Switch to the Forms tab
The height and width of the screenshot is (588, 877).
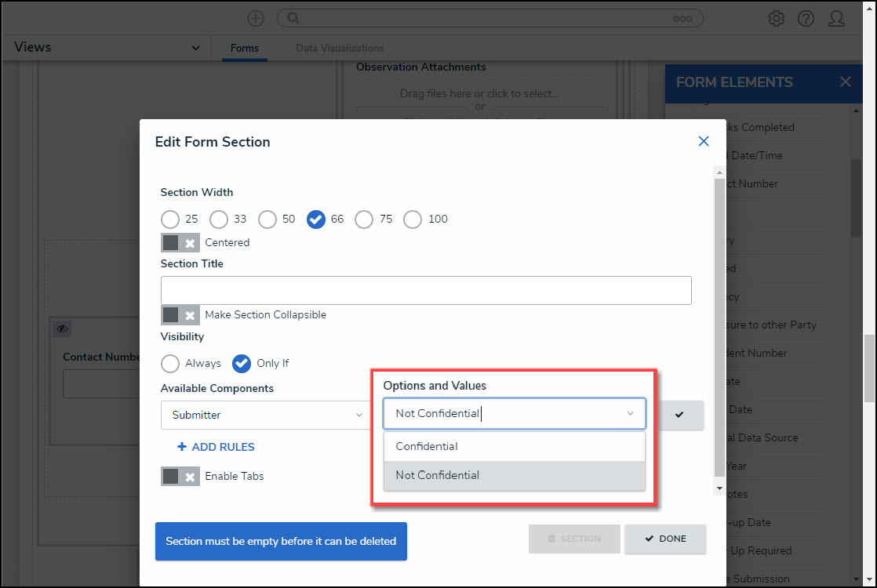click(x=245, y=48)
